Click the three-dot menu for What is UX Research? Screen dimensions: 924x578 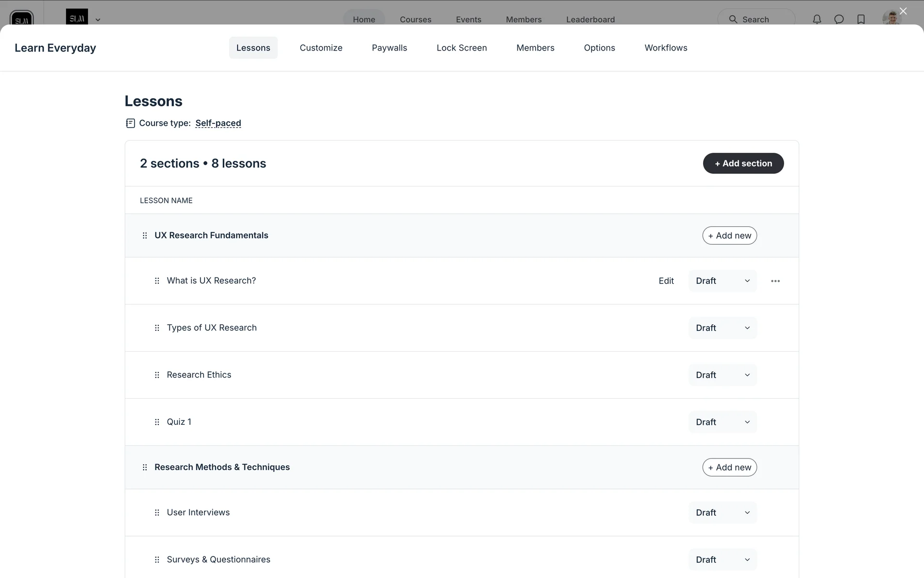(775, 281)
